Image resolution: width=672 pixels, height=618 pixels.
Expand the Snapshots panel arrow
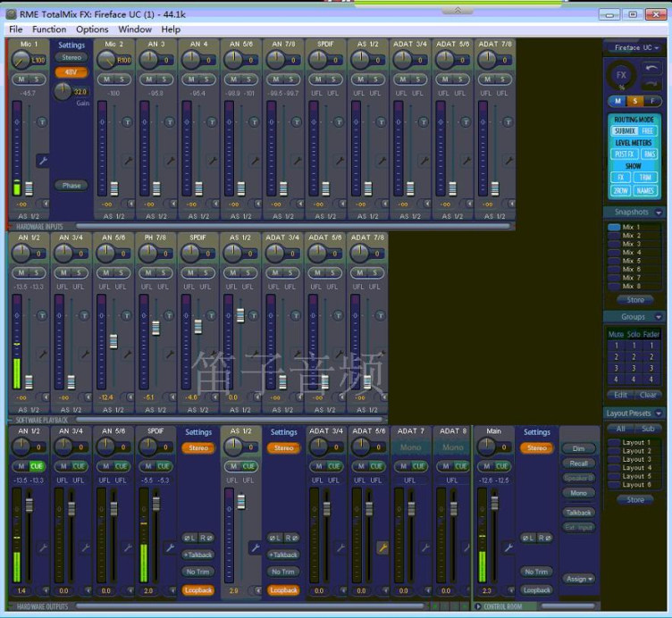[659, 212]
